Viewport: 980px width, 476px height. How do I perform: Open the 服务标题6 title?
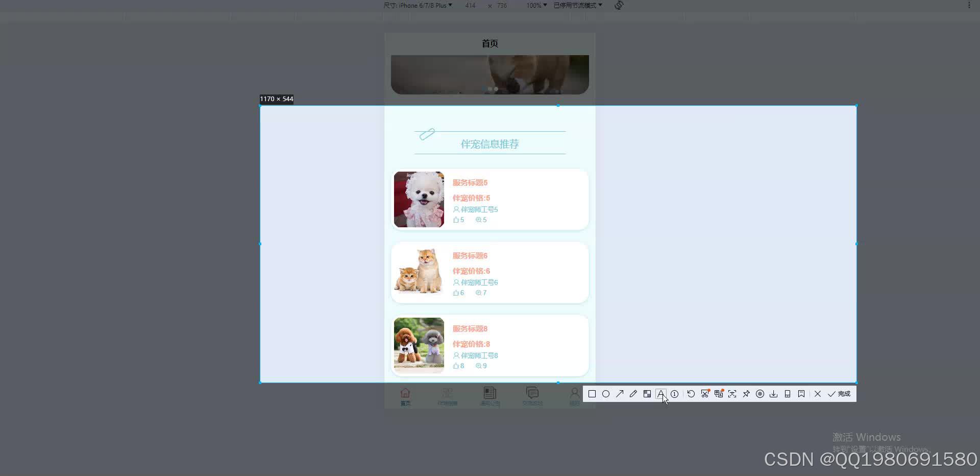pyautogui.click(x=470, y=256)
